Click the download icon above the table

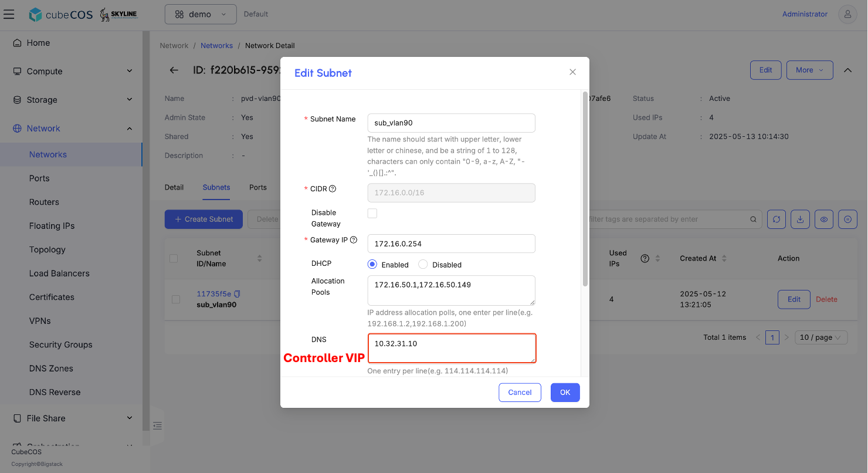(800, 219)
